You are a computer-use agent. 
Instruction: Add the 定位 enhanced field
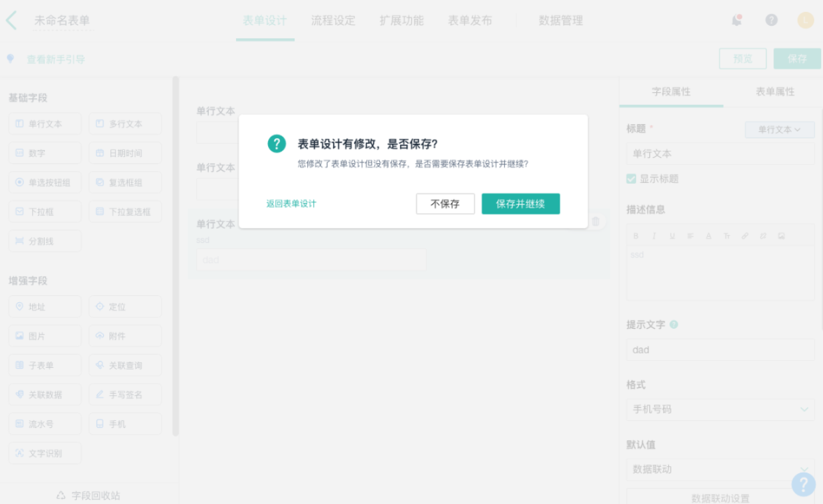[126, 306]
